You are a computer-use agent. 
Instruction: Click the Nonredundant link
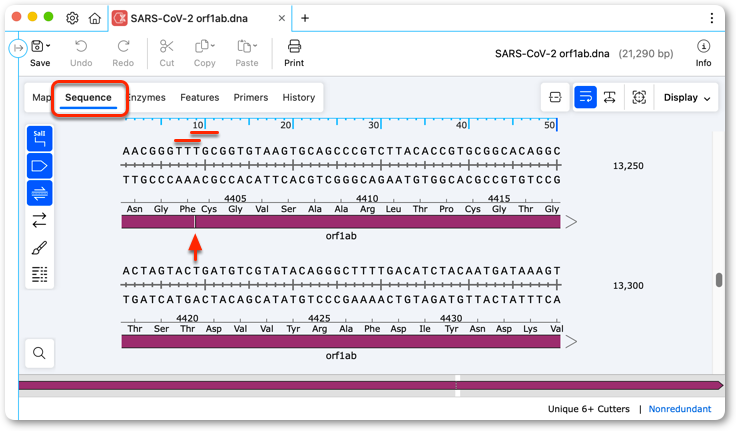coord(680,409)
